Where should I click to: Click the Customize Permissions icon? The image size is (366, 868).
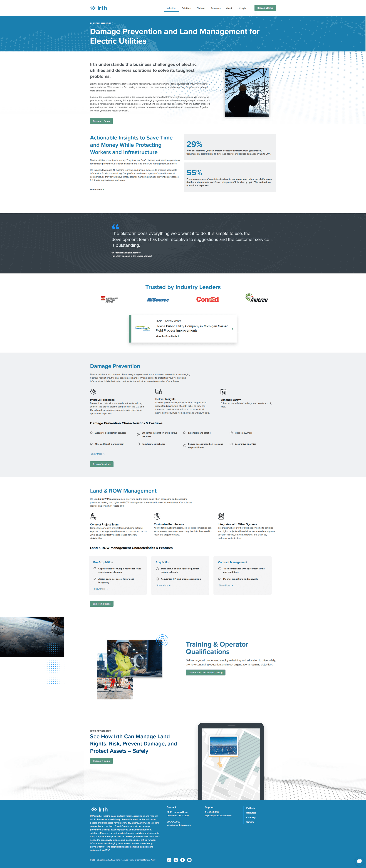pos(157,516)
